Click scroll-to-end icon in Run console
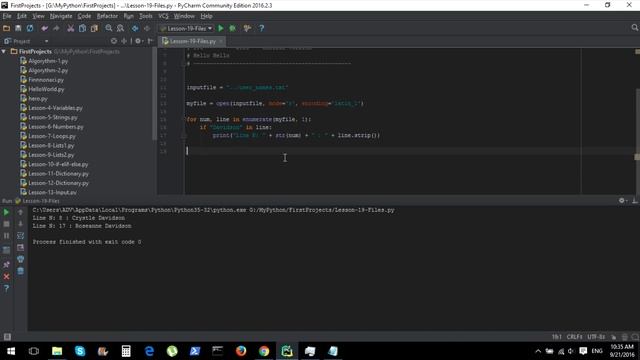The height and width of the screenshot is (360, 640). [x=20, y=248]
